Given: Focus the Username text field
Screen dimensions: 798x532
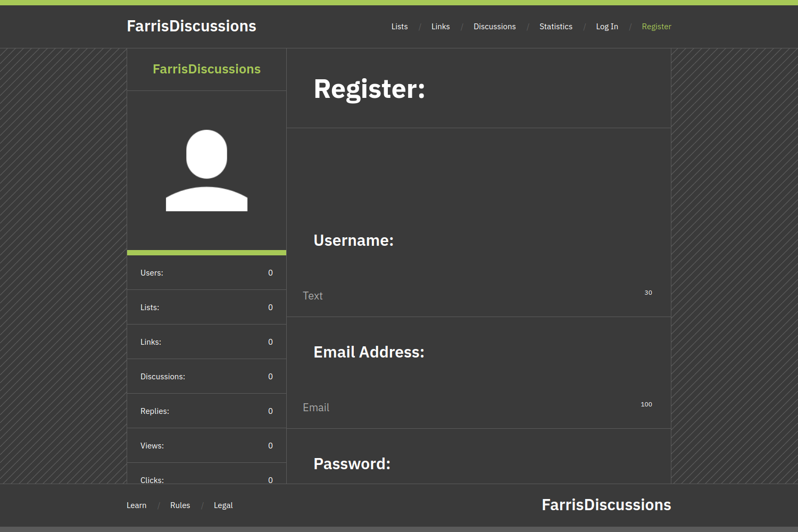Looking at the screenshot, I should click(x=479, y=296).
